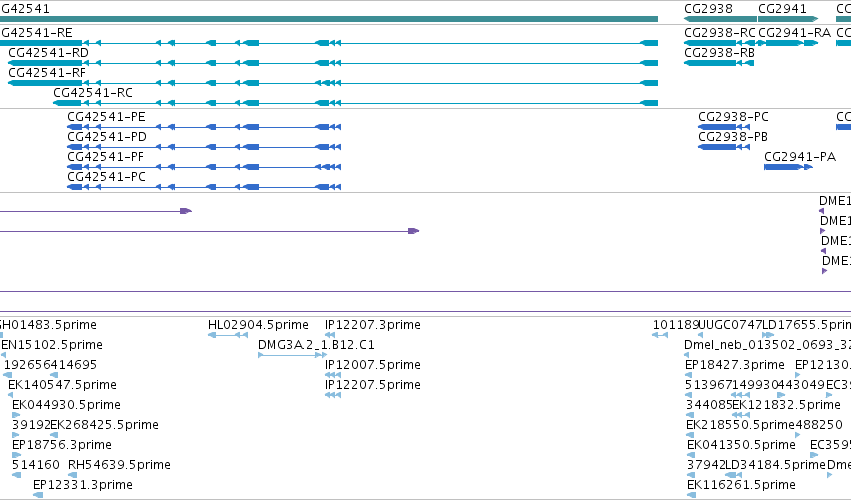
Task: Select the 514160 feature label
Action: point(36,465)
